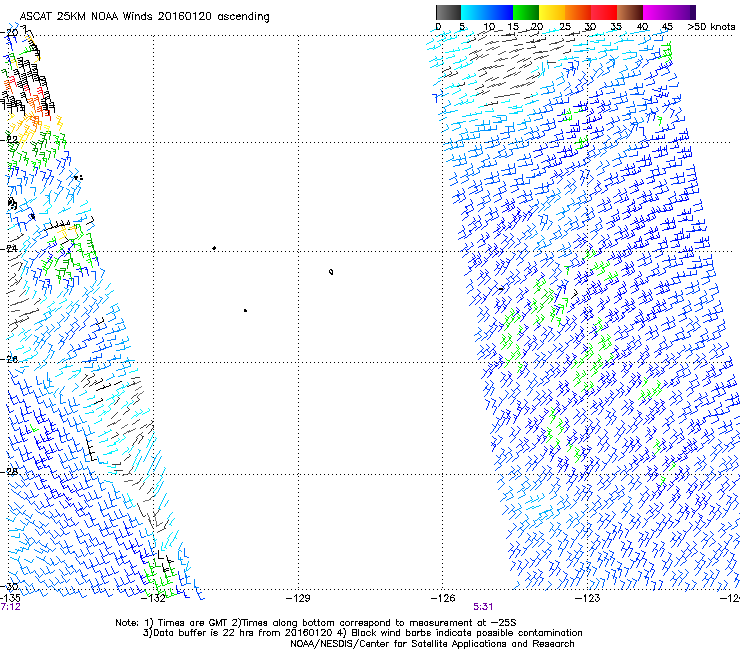Click the blue 10-15 knots legend swatch
The width and height of the screenshot is (740, 650).
(500, 12)
